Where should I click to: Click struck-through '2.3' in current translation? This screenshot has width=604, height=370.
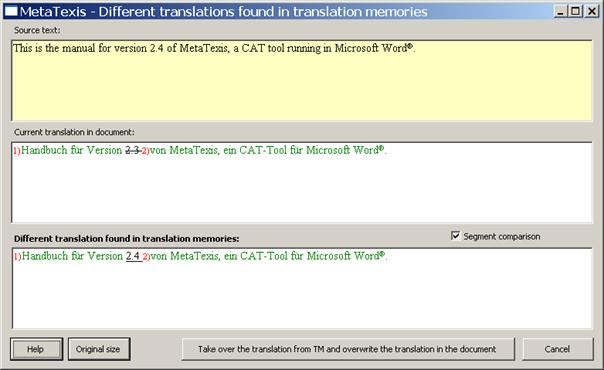point(133,151)
